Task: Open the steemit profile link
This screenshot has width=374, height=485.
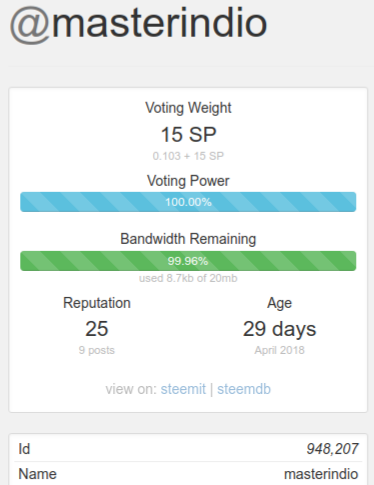Action: tap(183, 389)
